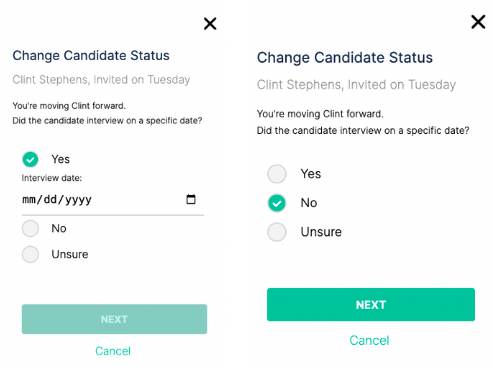Click Cancel link in right dialog
The width and height of the screenshot is (493, 372).
point(369,341)
